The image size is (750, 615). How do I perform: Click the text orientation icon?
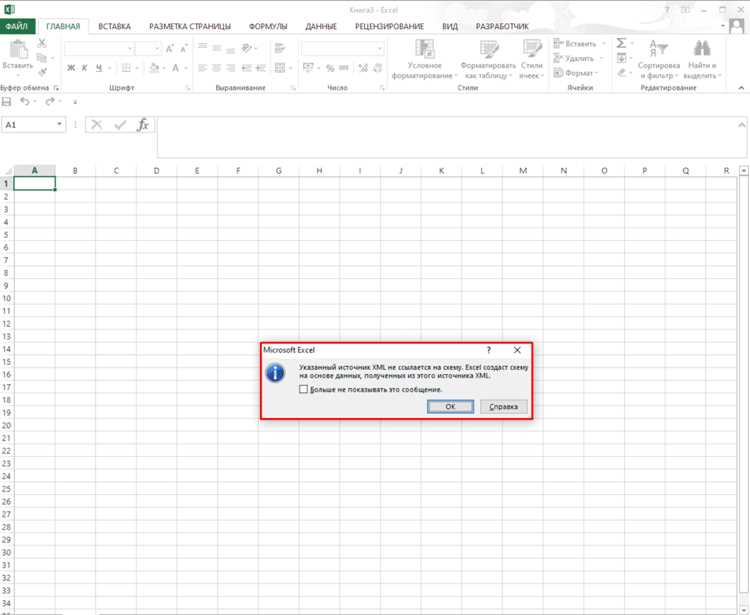pyautogui.click(x=247, y=48)
